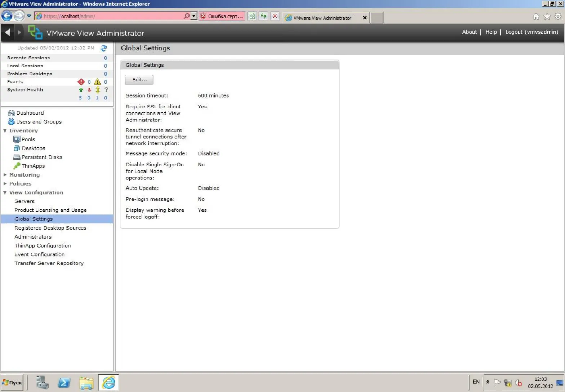Collapse the View Configuration section

click(x=5, y=193)
